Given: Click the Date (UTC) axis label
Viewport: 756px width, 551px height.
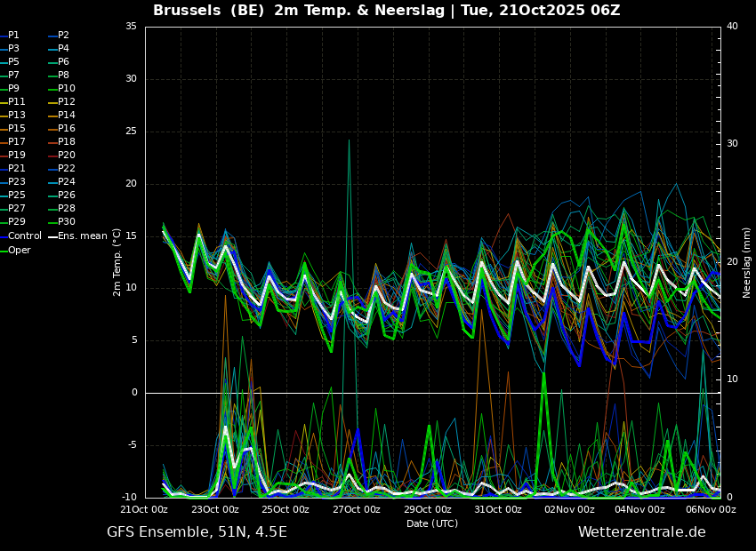Looking at the screenshot, I should pos(432,523).
